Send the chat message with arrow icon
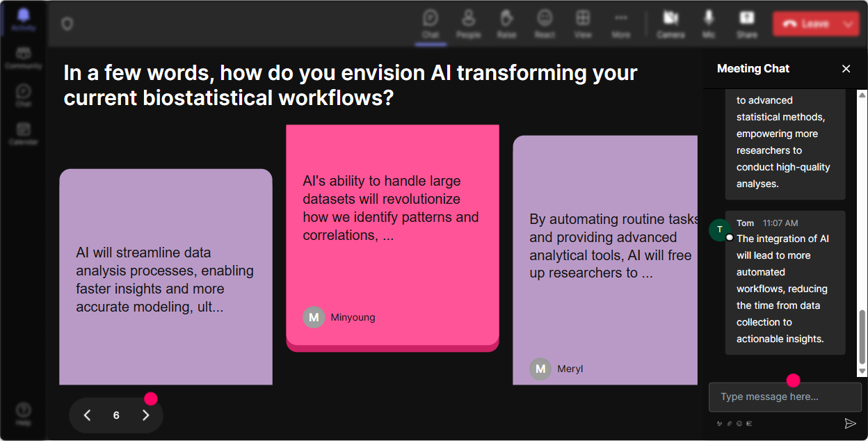Viewport: 868px width, 441px height. (x=850, y=424)
